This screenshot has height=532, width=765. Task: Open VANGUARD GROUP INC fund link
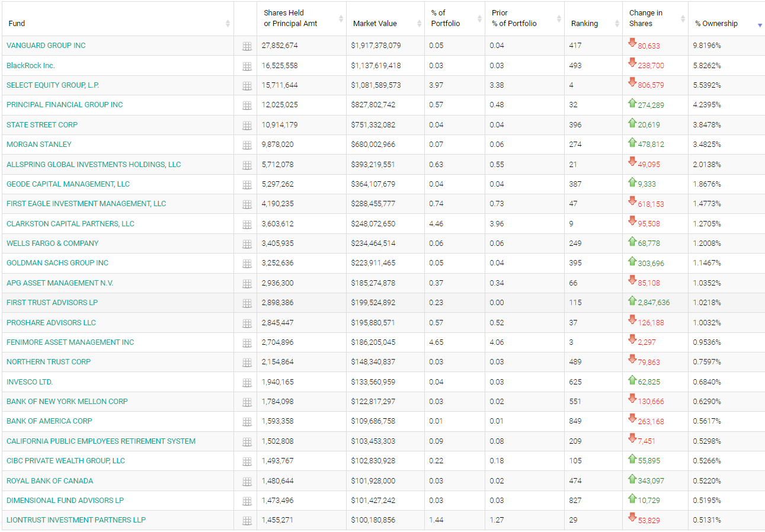(46, 46)
